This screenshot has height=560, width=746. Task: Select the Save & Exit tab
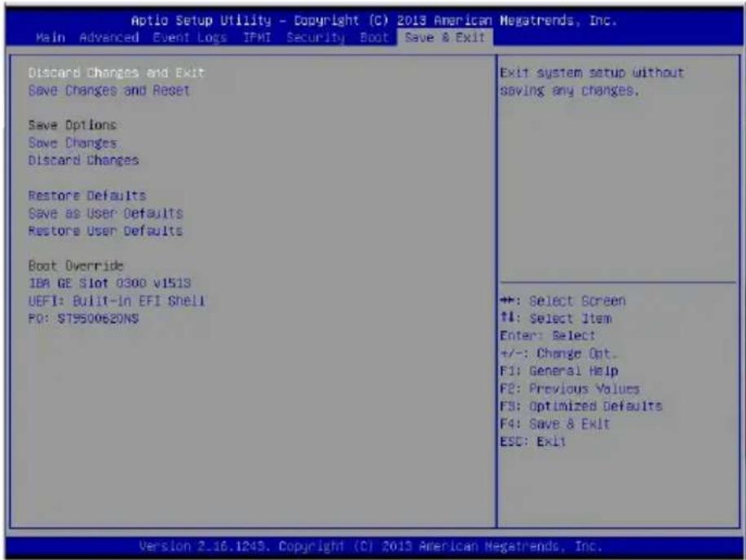444,37
